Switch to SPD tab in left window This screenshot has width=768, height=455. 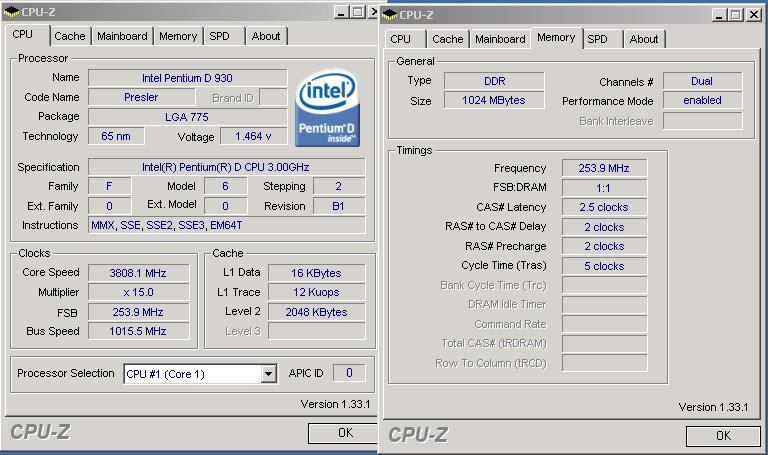(219, 36)
